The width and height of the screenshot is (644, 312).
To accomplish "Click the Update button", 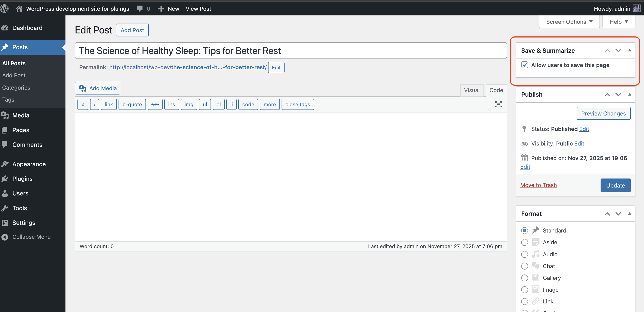I will click(x=615, y=185).
